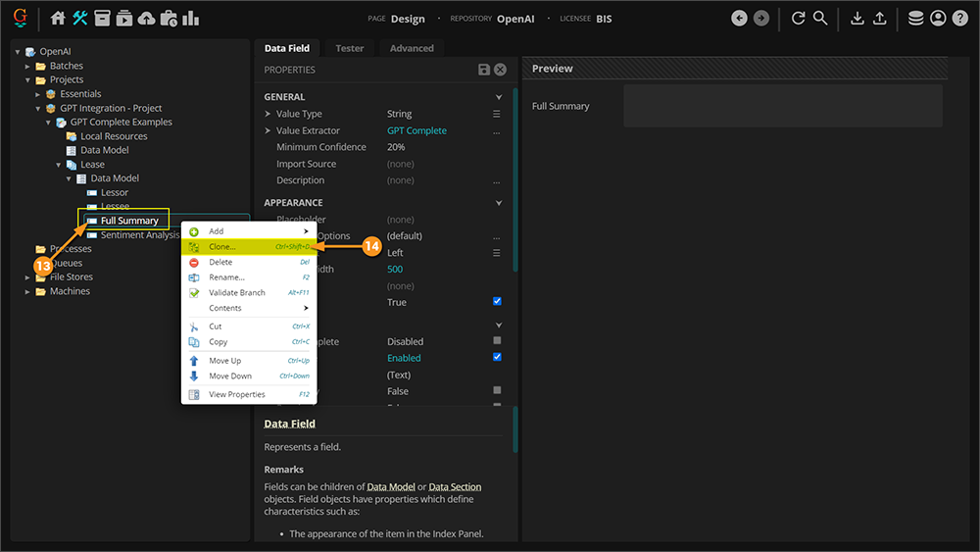The image size is (980, 552).
Task: Switch to the Tester tab
Action: 349,48
